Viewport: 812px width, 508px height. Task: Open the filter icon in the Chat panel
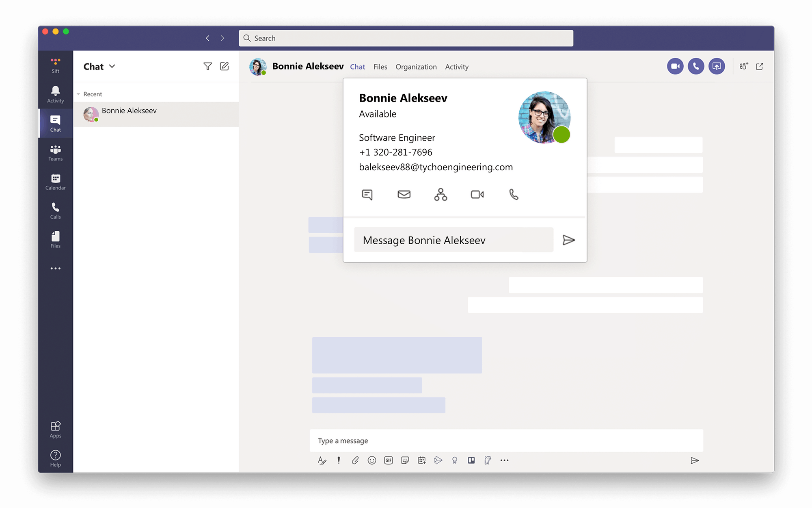[207, 66]
